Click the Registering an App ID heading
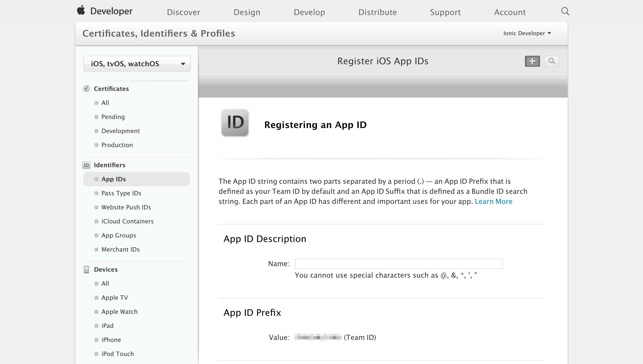This screenshot has height=364, width=643. [x=315, y=125]
